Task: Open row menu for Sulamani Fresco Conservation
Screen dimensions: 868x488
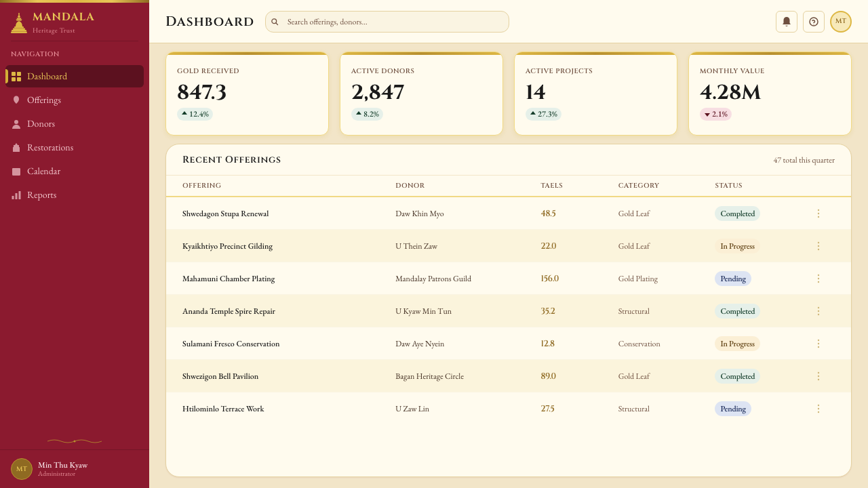Action: tap(818, 344)
